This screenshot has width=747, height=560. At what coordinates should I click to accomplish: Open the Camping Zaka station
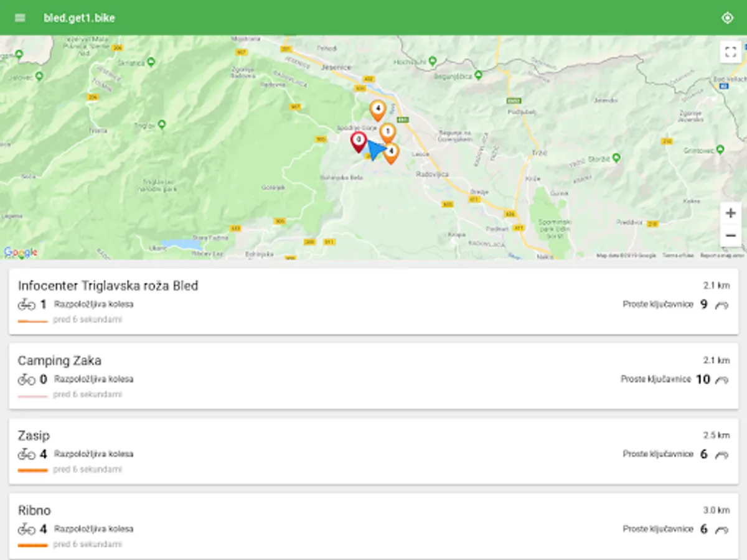[x=374, y=376]
